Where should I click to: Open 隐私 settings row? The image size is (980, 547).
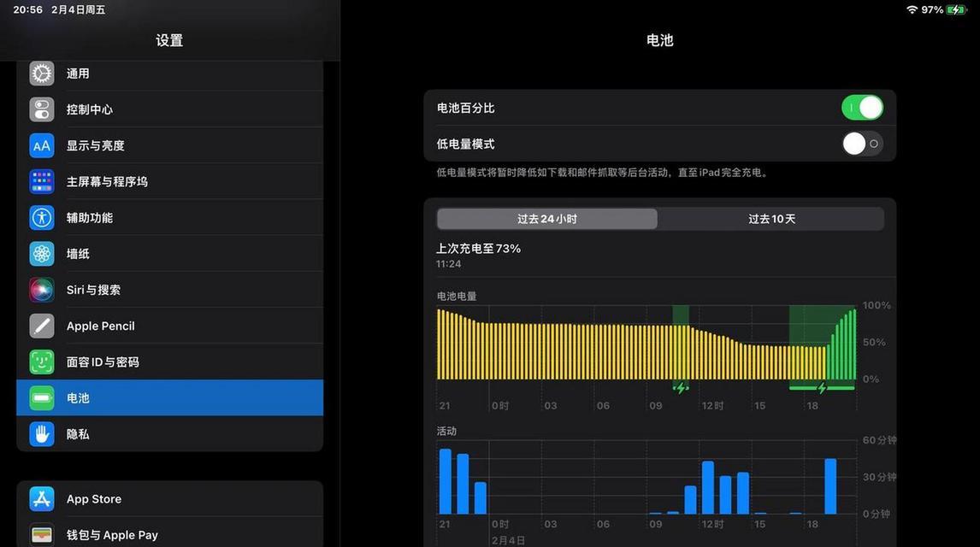pyautogui.click(x=170, y=434)
